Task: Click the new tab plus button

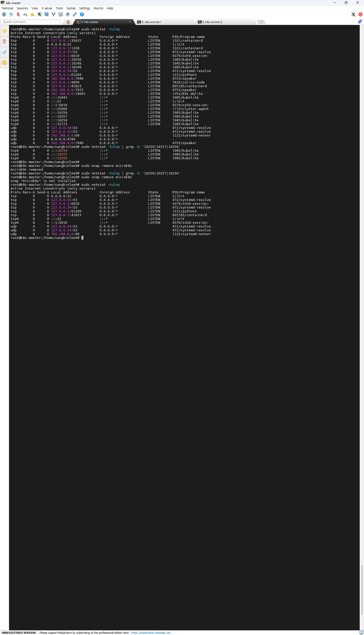Action: pyautogui.click(x=261, y=22)
